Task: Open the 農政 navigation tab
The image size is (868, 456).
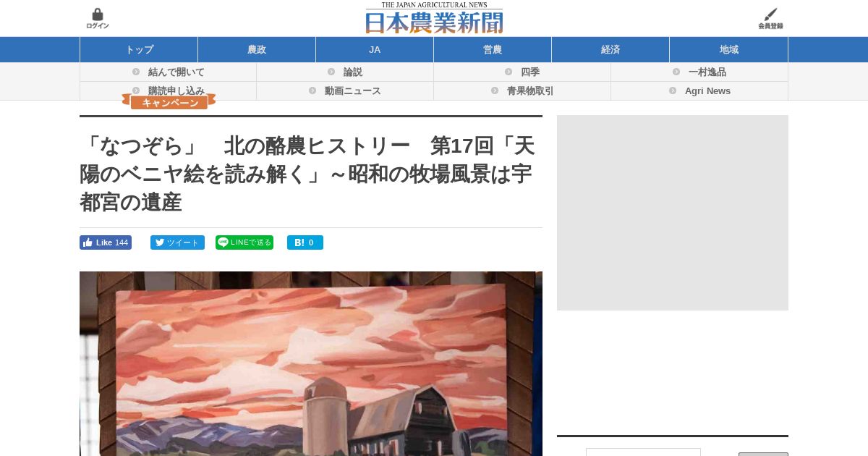Action: tap(257, 49)
